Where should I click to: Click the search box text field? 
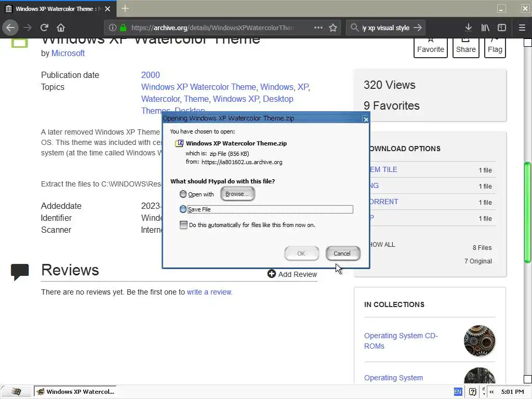386,28
